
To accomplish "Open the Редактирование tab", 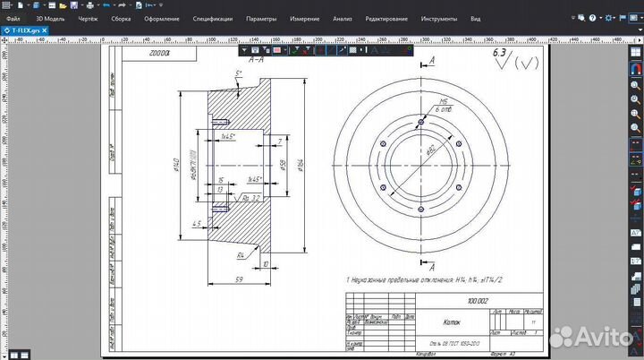I will 386,19.
